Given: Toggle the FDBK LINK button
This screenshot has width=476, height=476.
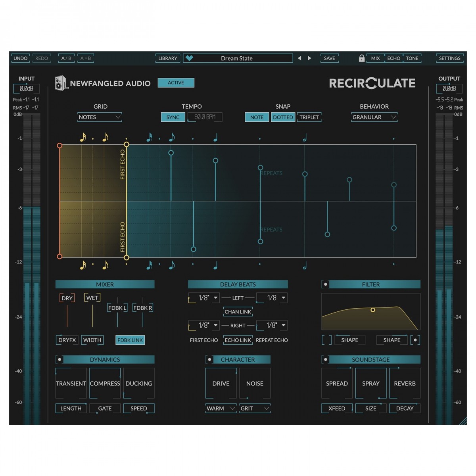Looking at the screenshot, I should [130, 340].
